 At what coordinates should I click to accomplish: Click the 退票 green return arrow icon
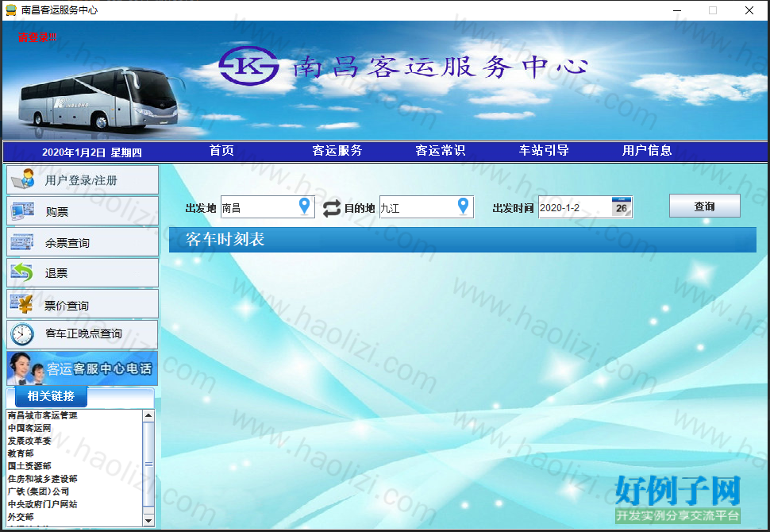[22, 272]
